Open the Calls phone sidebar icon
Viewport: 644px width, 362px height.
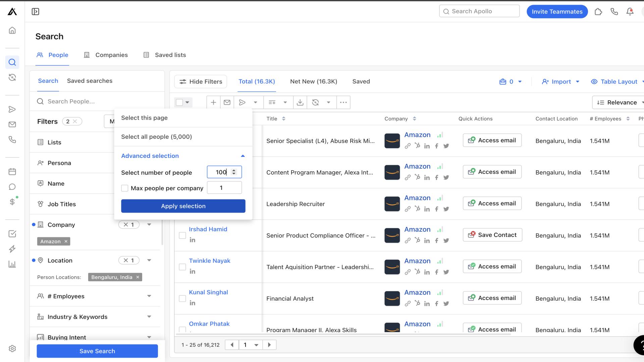click(12, 139)
